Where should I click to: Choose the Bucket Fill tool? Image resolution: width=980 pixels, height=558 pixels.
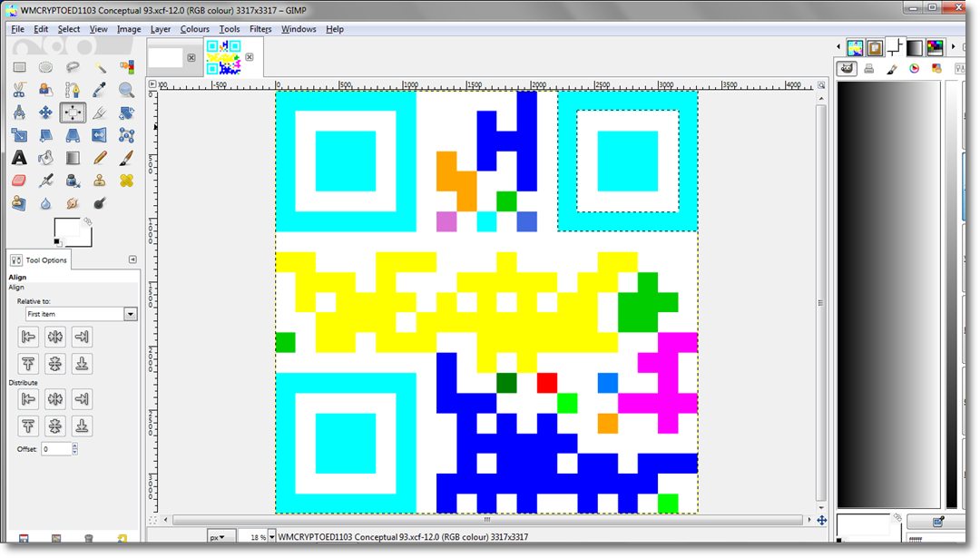45,158
